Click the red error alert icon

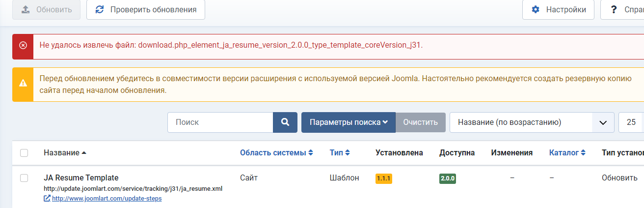pyautogui.click(x=23, y=46)
